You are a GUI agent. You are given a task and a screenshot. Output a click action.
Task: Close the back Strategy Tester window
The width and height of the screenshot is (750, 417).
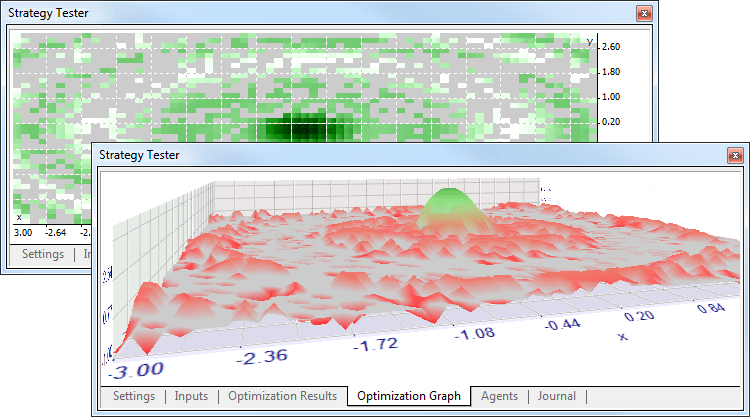click(x=643, y=13)
